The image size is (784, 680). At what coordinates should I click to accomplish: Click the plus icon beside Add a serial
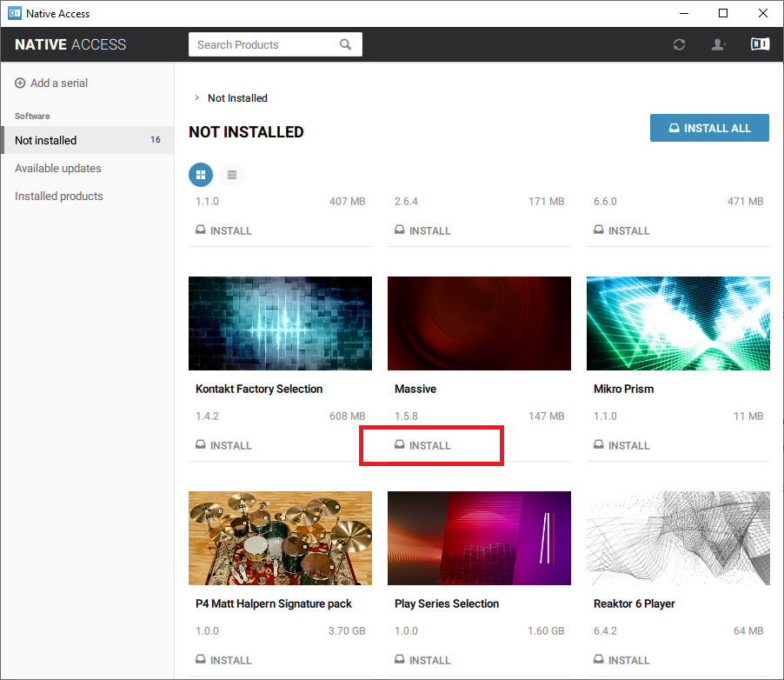click(20, 83)
